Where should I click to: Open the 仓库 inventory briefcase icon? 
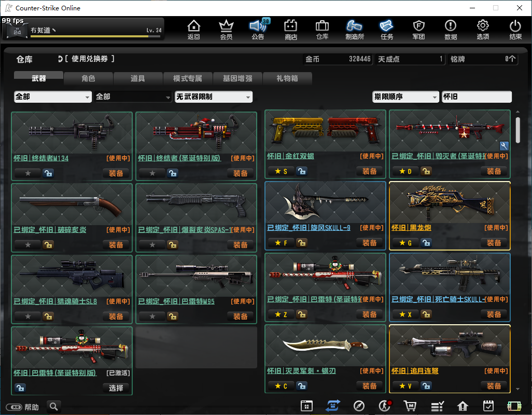(322, 30)
